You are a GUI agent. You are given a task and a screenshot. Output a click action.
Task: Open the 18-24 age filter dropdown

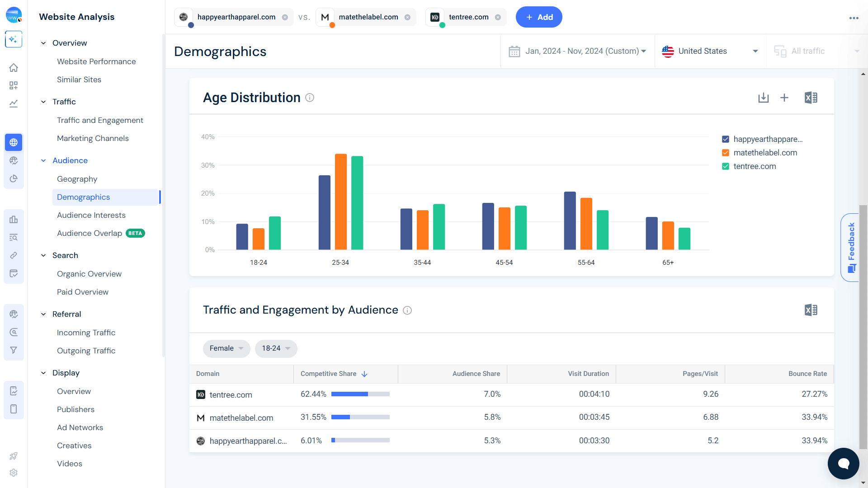point(276,348)
